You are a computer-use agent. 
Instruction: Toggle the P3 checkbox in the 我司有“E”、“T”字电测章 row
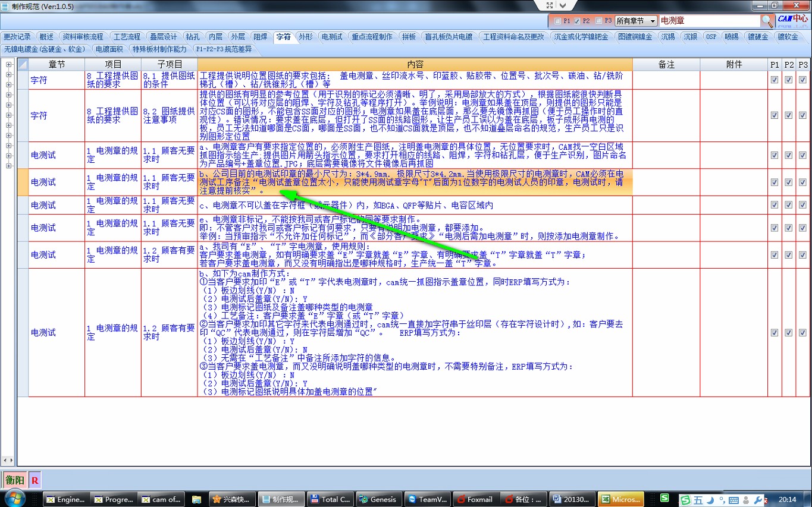point(802,254)
